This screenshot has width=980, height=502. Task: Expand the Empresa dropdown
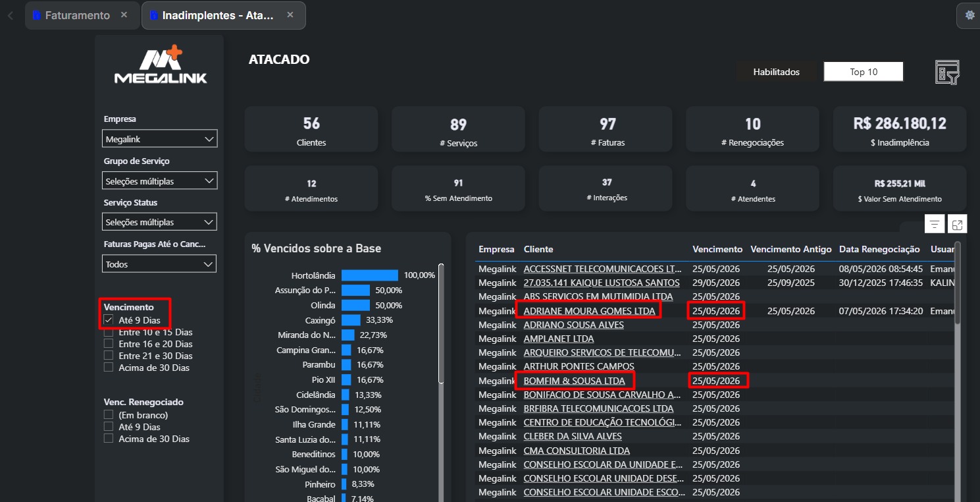click(160, 139)
